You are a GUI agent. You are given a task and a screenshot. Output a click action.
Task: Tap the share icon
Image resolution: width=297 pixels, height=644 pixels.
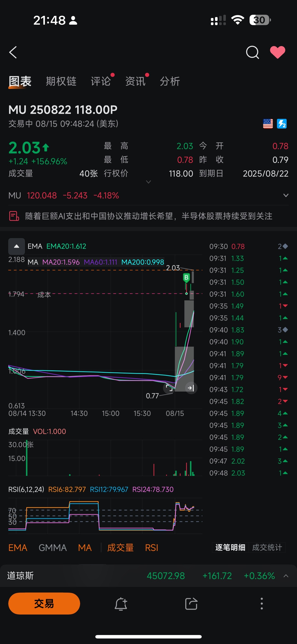[191, 604]
